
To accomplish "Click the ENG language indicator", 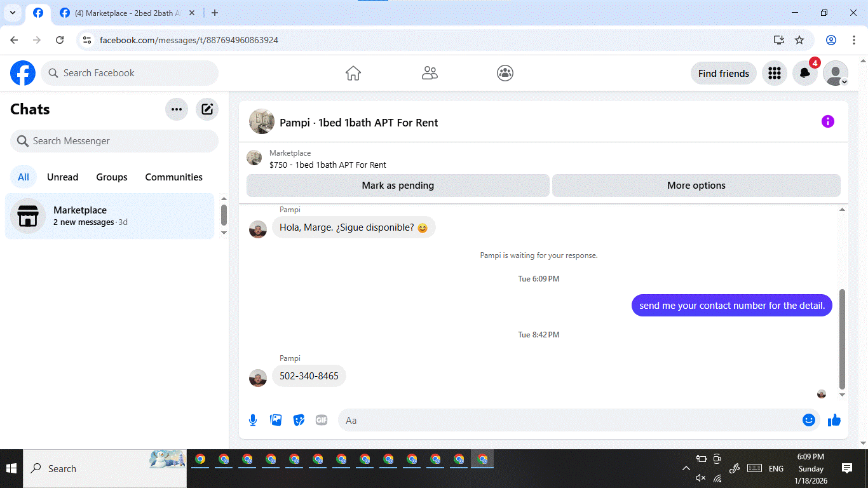I will pyautogui.click(x=776, y=468).
